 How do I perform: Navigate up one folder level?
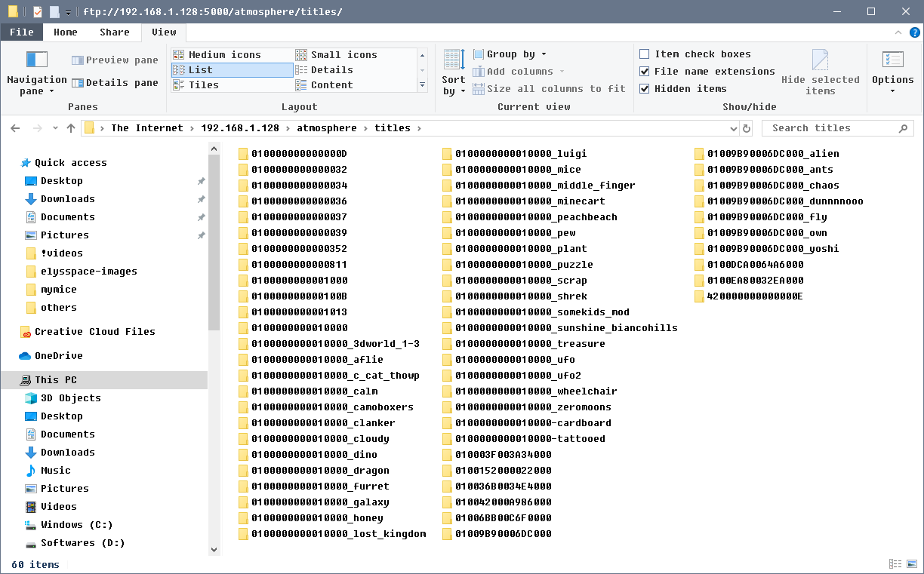coord(70,127)
